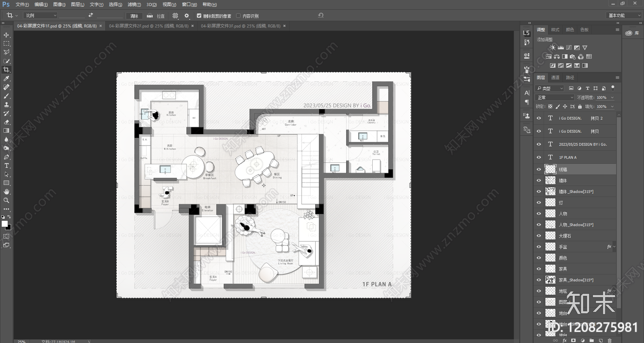Click the 清除 button

(x=134, y=16)
